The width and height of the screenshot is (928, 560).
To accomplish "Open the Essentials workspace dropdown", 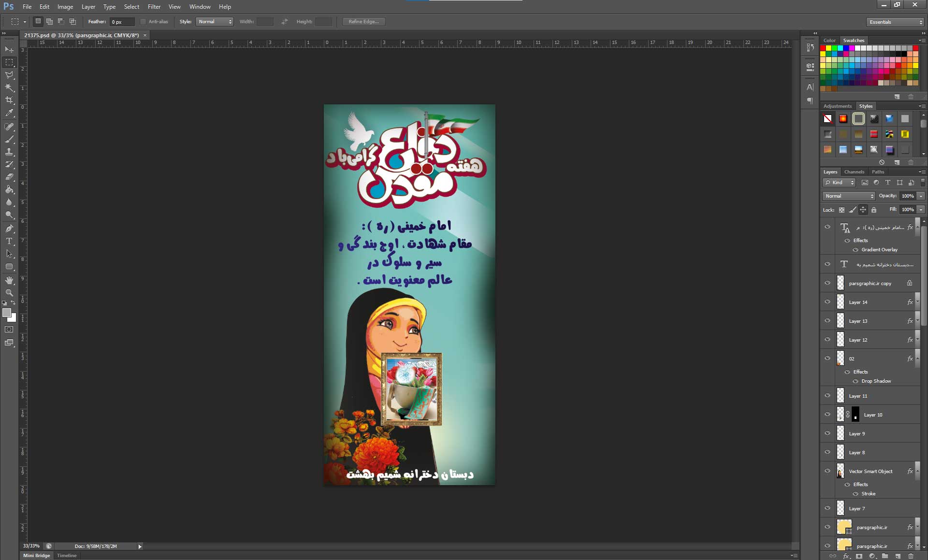I will pos(895,22).
